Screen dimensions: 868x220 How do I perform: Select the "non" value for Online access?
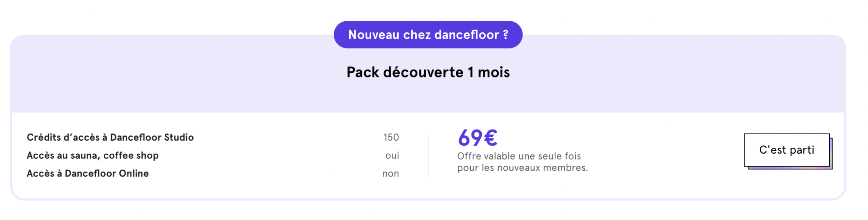(x=391, y=174)
